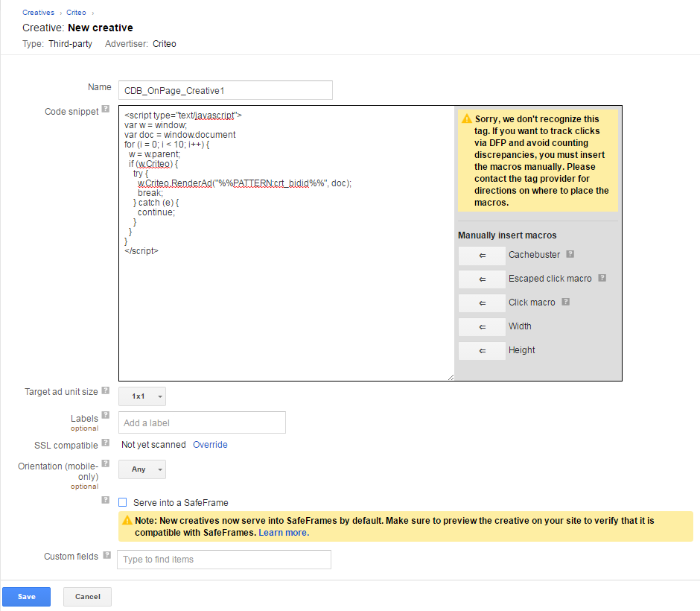
Task: Click into the creative Name field
Action: (226, 90)
